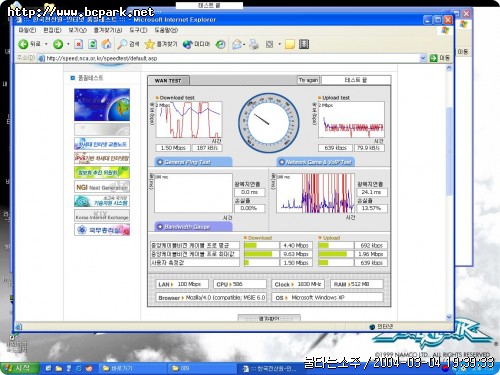This screenshot has width=500, height=375.
Task: Open the Korea Internet Exchange banner
Action: tap(102, 215)
